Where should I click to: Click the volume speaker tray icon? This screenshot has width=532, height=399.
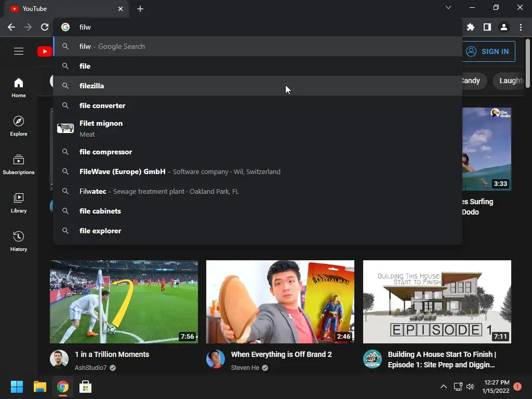[470, 387]
